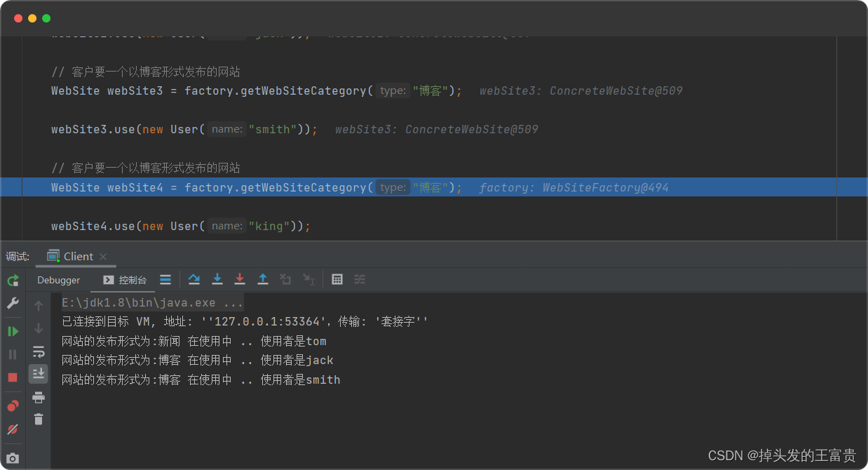Step into the method
Image resolution: width=868 pixels, height=470 pixels.
coord(217,279)
